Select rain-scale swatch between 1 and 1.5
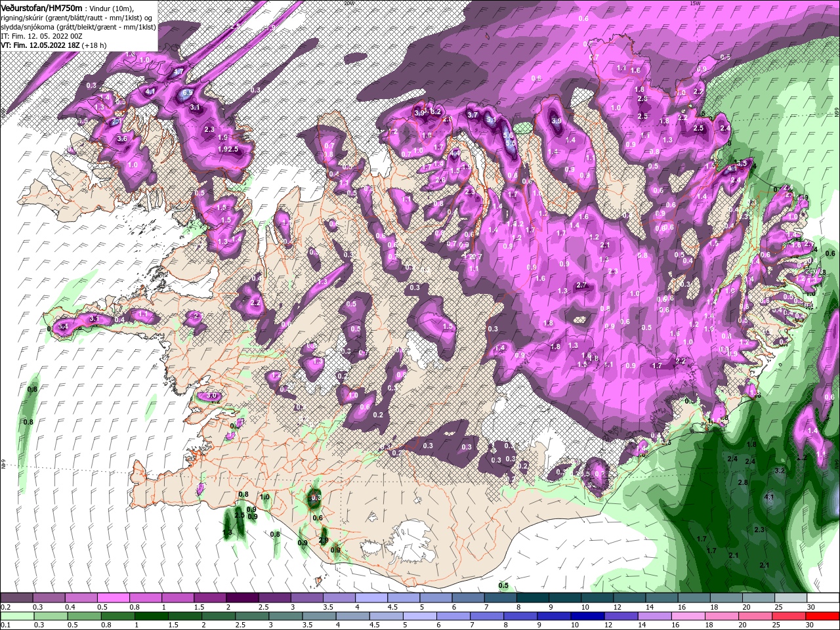 point(151,616)
